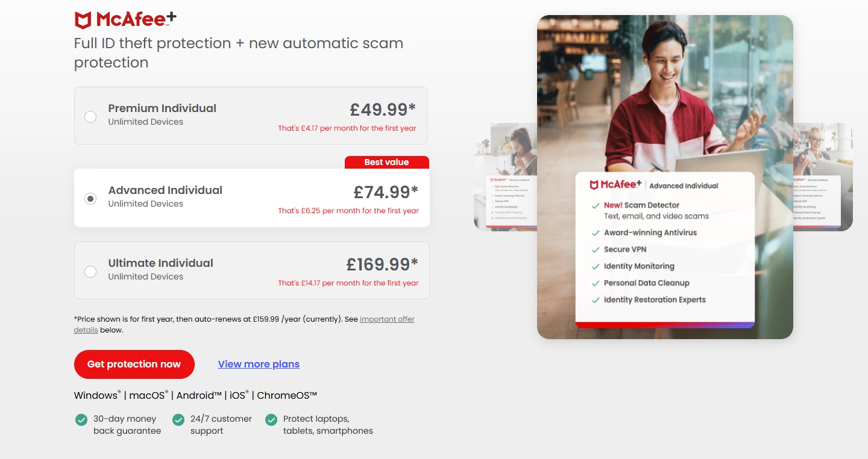
Task: Click the Best value badge
Action: coord(387,163)
